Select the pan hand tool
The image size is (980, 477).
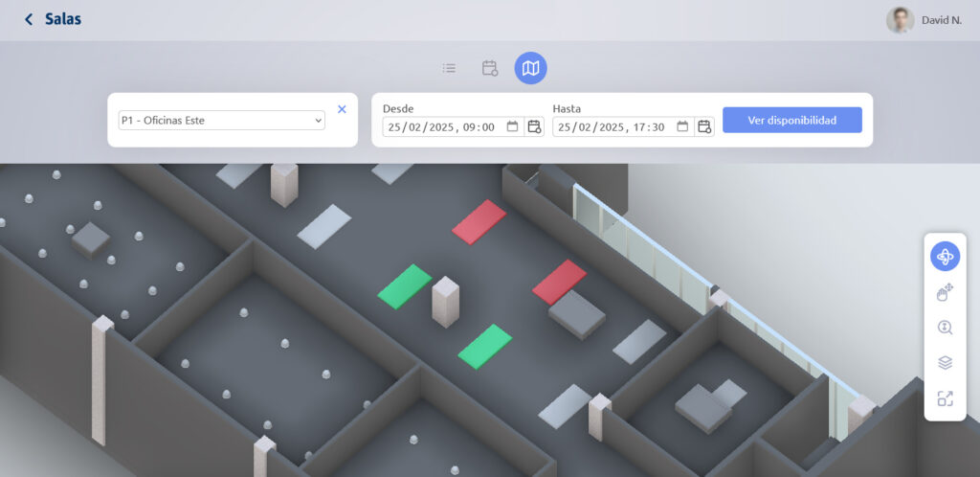(945, 292)
